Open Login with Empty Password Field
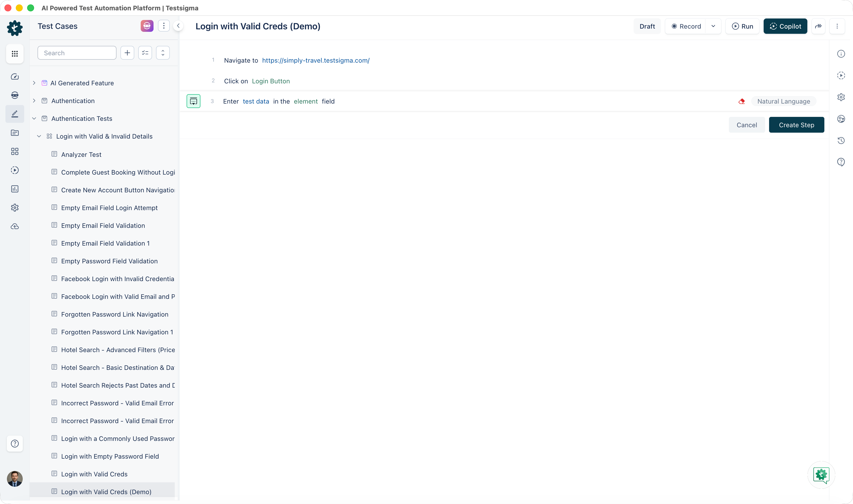The width and height of the screenshot is (853, 504). 110,456
